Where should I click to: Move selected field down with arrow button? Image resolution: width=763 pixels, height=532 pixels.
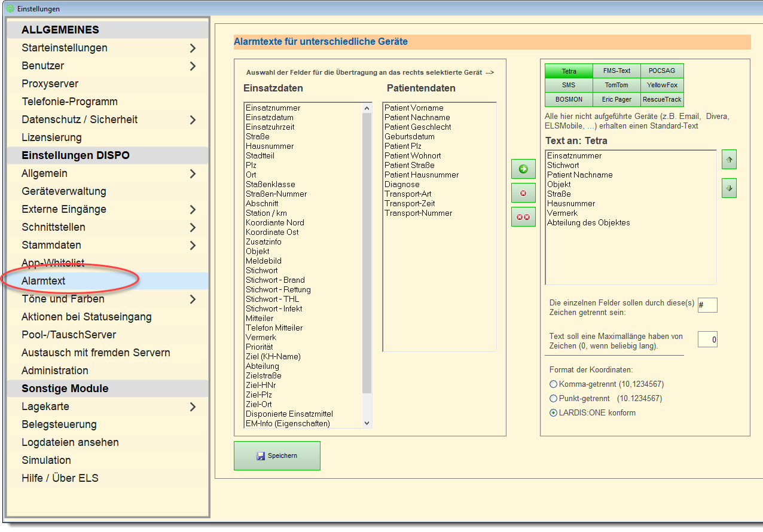pyautogui.click(x=729, y=188)
